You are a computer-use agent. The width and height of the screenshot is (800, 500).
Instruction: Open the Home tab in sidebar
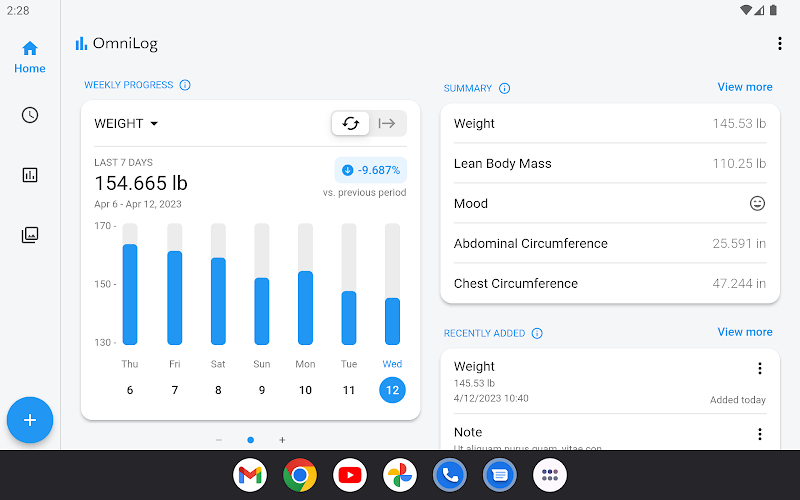tap(30, 57)
